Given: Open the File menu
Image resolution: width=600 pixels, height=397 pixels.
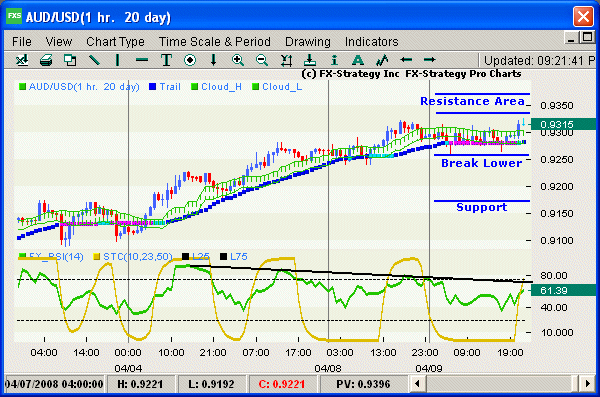Looking at the screenshot, I should pyautogui.click(x=22, y=41).
